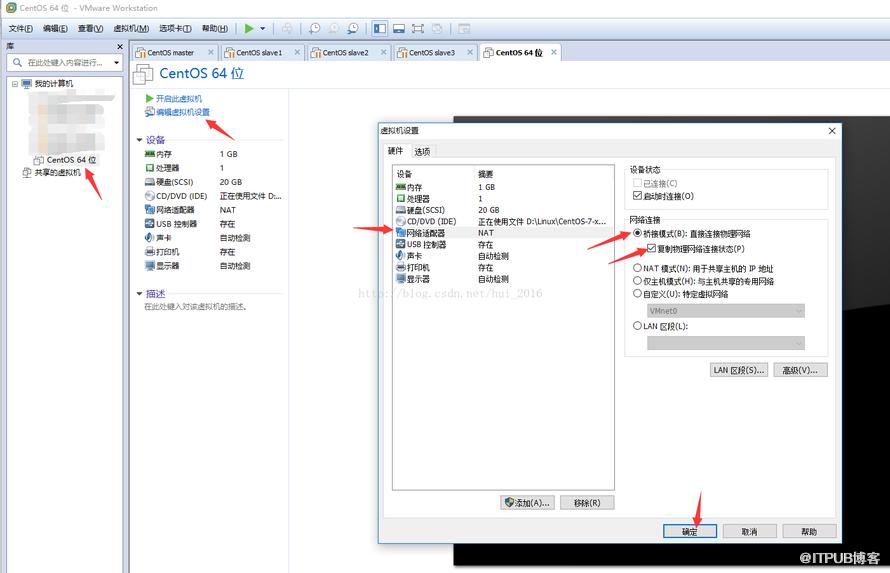Click the LAN 区段(S)... button
890x573 pixels.
pyautogui.click(x=738, y=370)
